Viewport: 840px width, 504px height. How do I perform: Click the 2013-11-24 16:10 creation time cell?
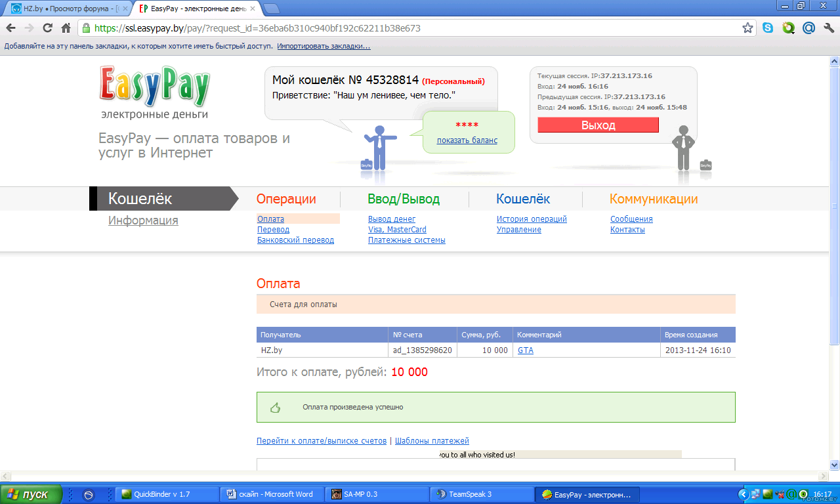[698, 350]
